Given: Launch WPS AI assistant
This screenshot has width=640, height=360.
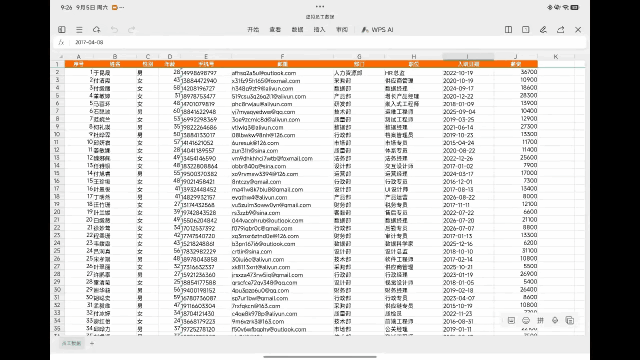Looking at the screenshot, I should [x=378, y=29].
